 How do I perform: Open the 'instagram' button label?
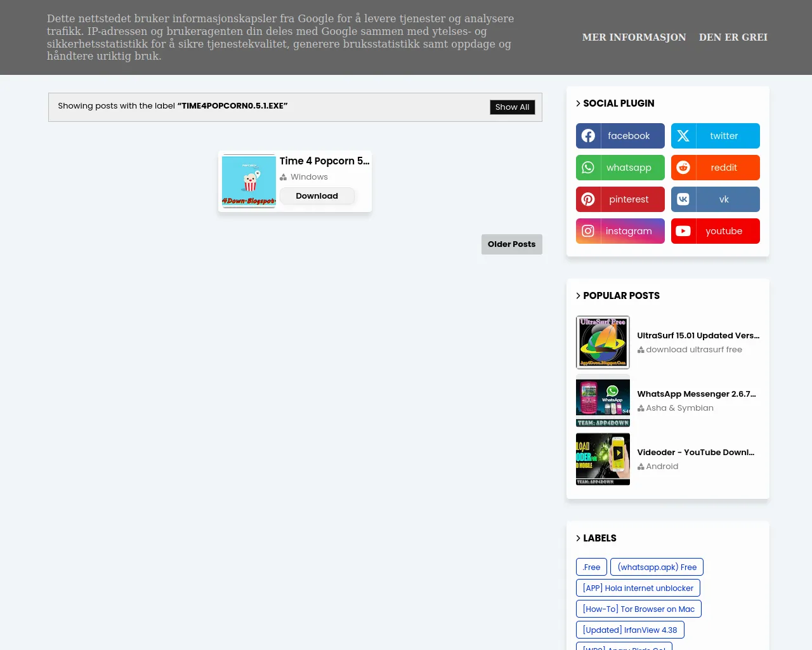tap(629, 231)
